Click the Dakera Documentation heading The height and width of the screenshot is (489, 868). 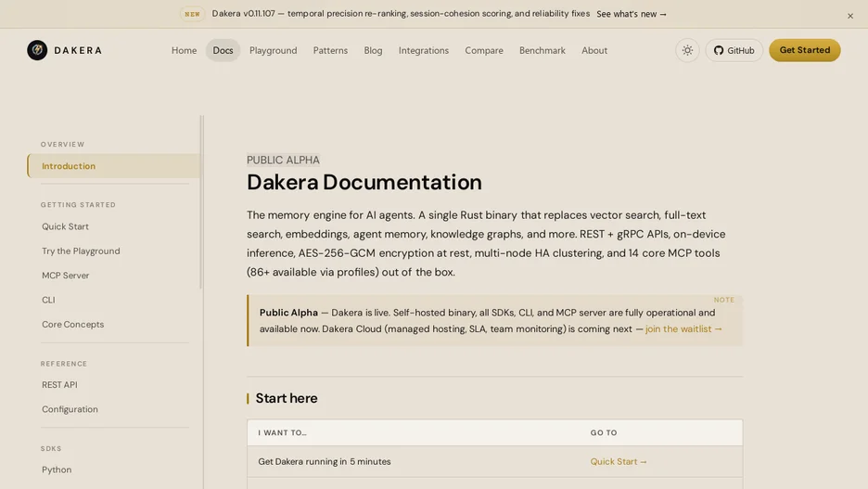point(364,182)
